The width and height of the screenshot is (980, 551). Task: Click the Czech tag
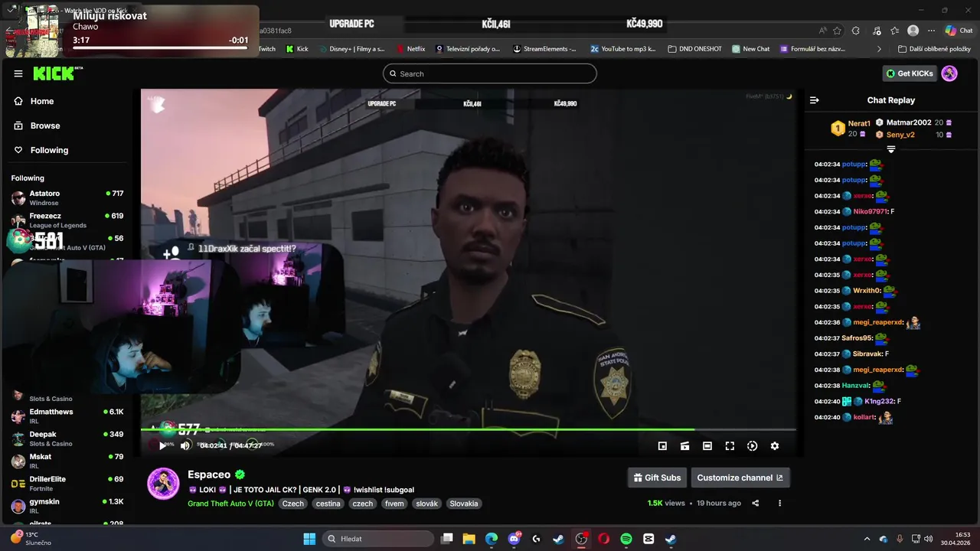pos(293,504)
